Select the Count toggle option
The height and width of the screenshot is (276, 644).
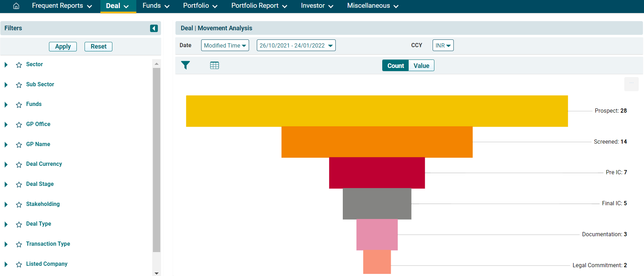(395, 65)
